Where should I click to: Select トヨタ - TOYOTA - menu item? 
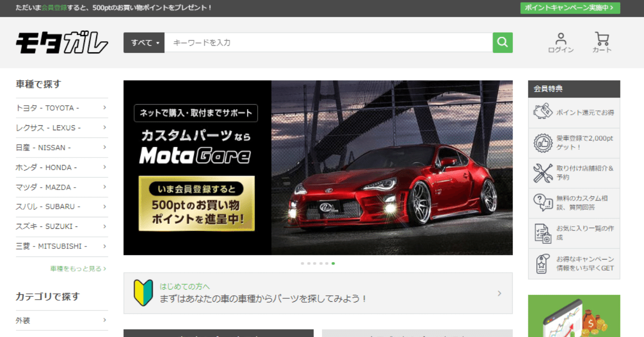pyautogui.click(x=62, y=108)
